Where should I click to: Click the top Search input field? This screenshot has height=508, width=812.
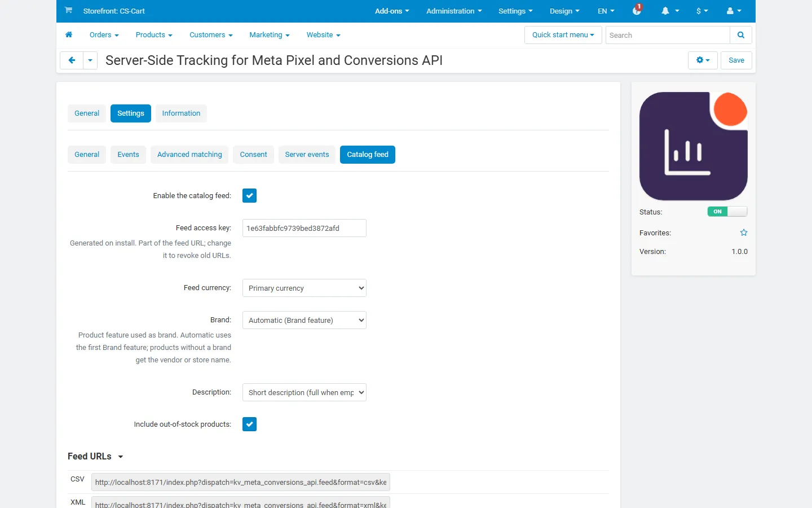[x=668, y=35]
